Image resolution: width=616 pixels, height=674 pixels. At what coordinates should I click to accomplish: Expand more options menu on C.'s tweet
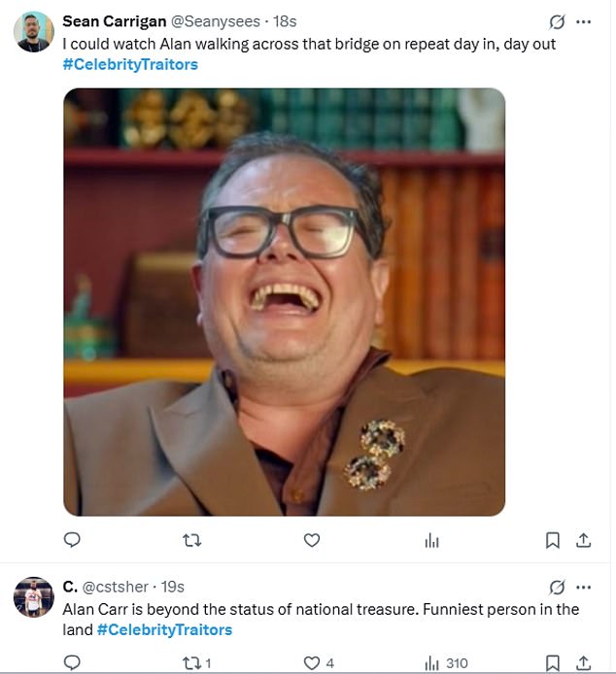[x=583, y=587]
